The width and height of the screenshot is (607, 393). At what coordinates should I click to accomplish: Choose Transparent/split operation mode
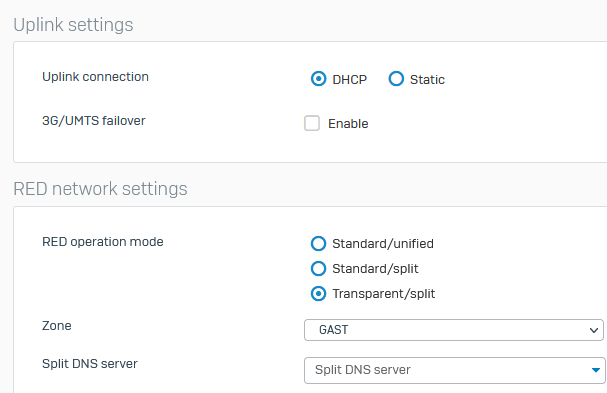pyautogui.click(x=318, y=293)
